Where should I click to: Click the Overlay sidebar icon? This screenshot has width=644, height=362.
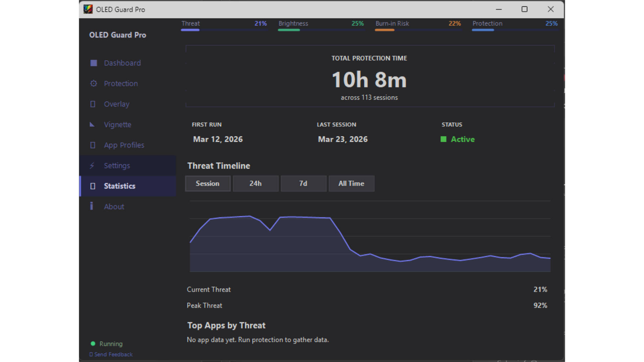[93, 104]
